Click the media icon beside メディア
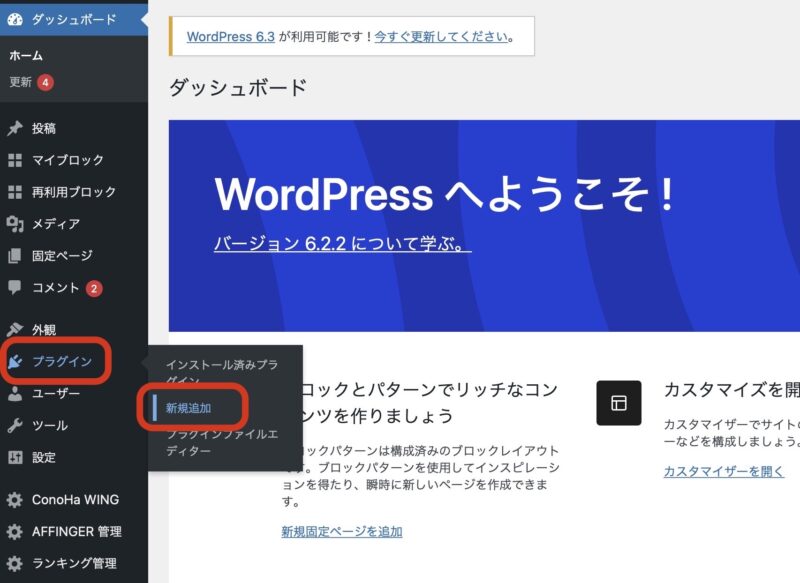This screenshot has height=583, width=800. pos(15,224)
